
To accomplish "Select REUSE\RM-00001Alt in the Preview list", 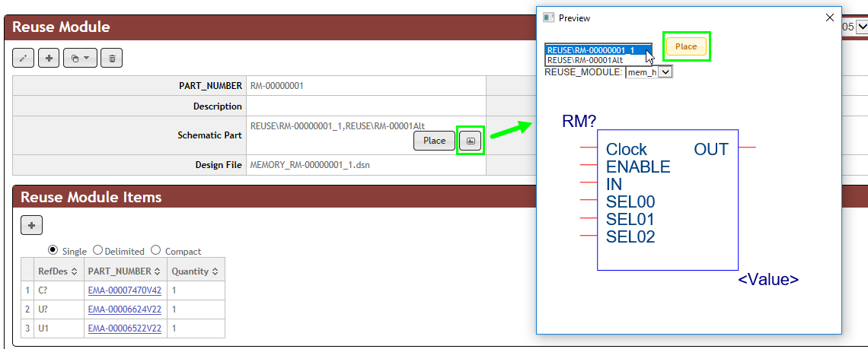I will [x=598, y=60].
